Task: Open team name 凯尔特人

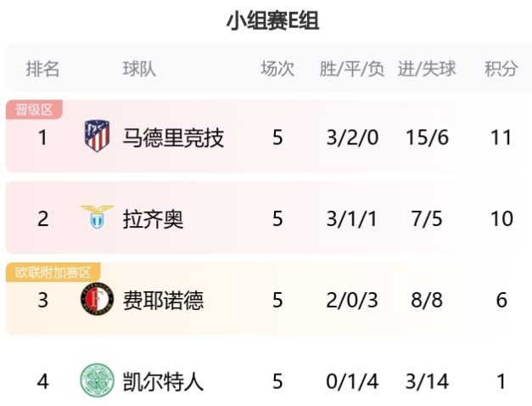Action: (x=163, y=381)
